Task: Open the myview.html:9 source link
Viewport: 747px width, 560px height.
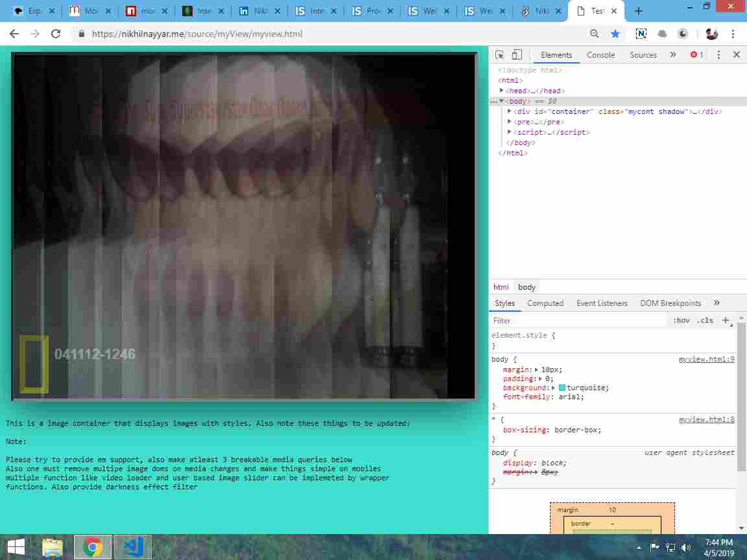Action: 706,359
